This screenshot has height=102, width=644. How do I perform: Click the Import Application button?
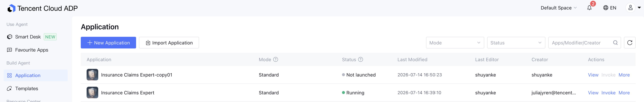coord(169,43)
